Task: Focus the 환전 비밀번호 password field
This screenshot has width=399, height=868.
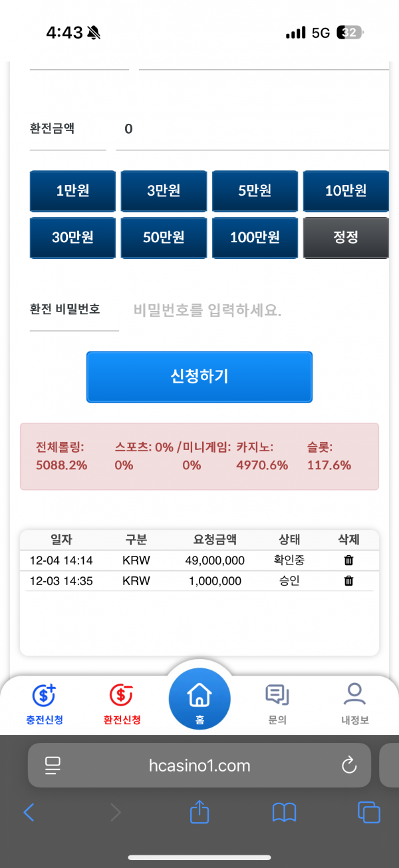Action: 253,310
